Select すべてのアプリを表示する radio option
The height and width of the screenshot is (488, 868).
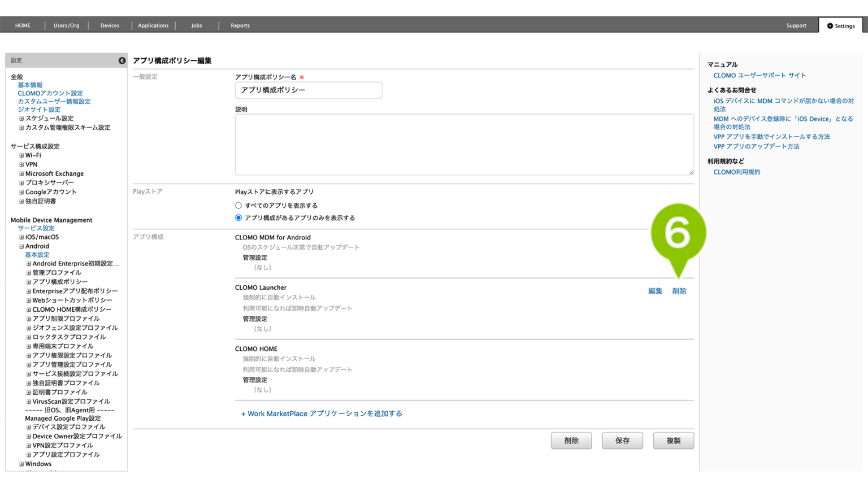click(238, 205)
